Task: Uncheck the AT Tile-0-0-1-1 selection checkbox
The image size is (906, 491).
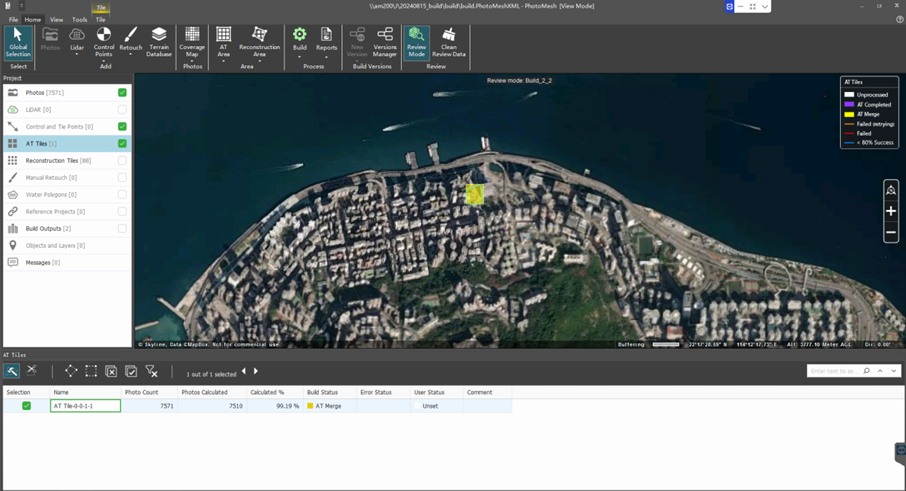Action: coord(26,406)
